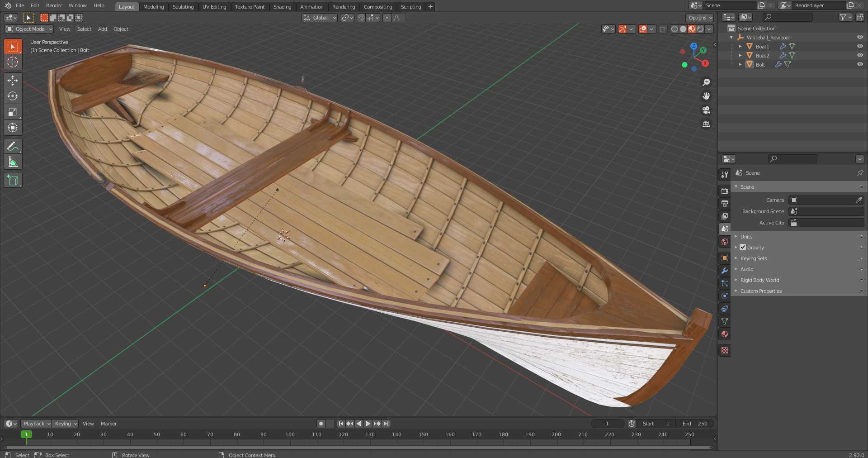
Task: Add new collection in outliner header
Action: [860, 17]
